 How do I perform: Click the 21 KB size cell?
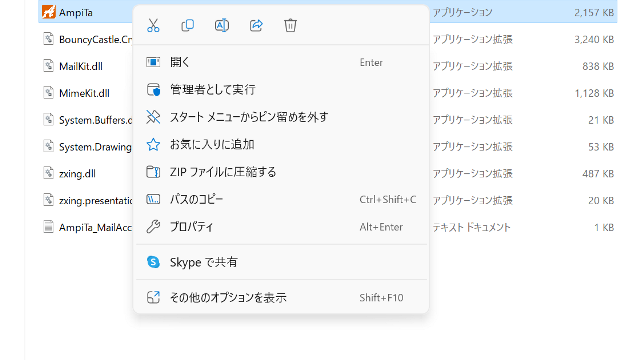click(x=601, y=120)
